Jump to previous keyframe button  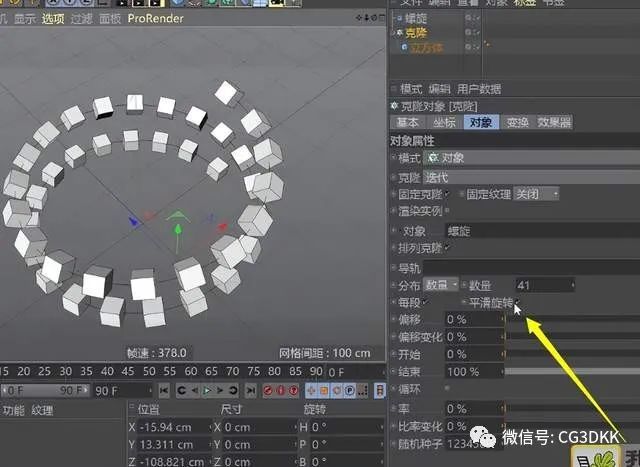pos(182,391)
